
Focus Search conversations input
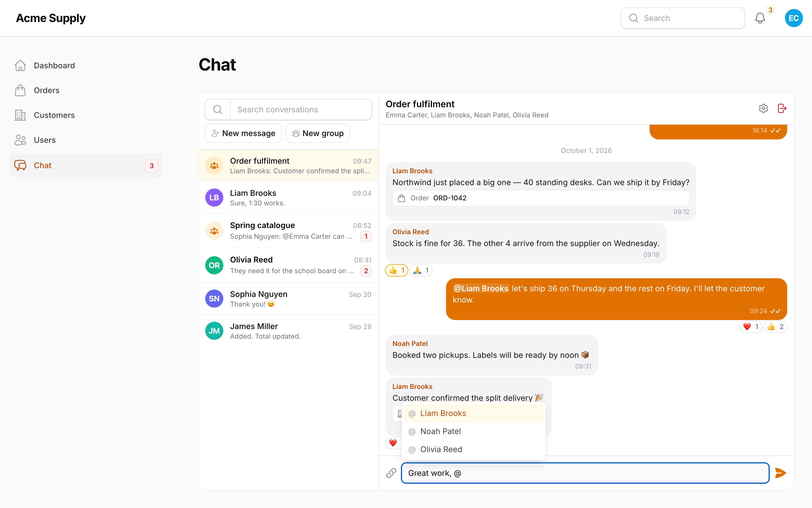301,110
